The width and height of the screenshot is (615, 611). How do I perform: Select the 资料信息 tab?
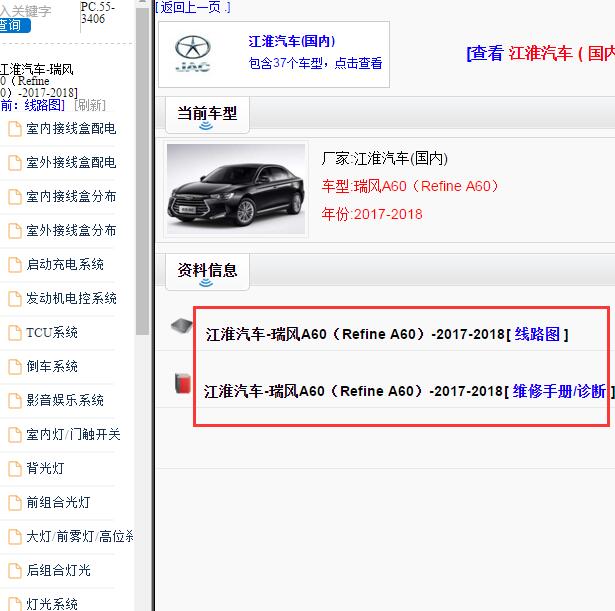point(207,271)
